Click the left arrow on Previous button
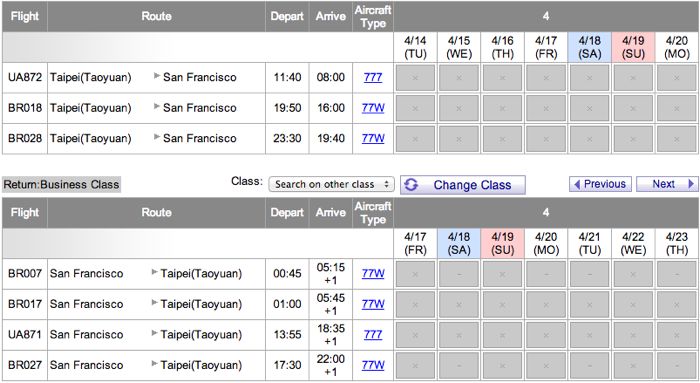The width and height of the screenshot is (700, 383). (x=577, y=184)
